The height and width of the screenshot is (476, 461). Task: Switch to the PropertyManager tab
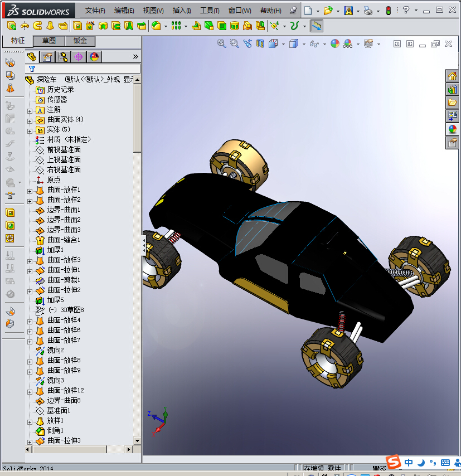[47, 57]
